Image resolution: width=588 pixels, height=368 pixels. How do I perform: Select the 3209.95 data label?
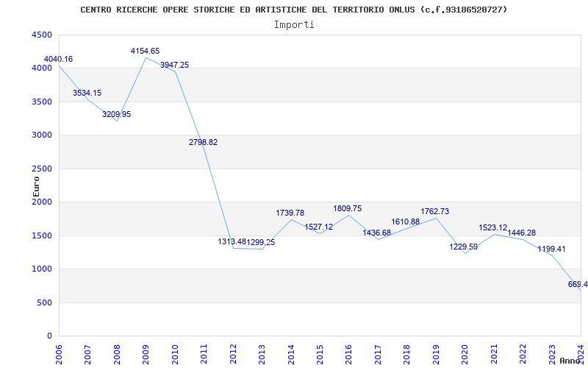click(x=117, y=115)
